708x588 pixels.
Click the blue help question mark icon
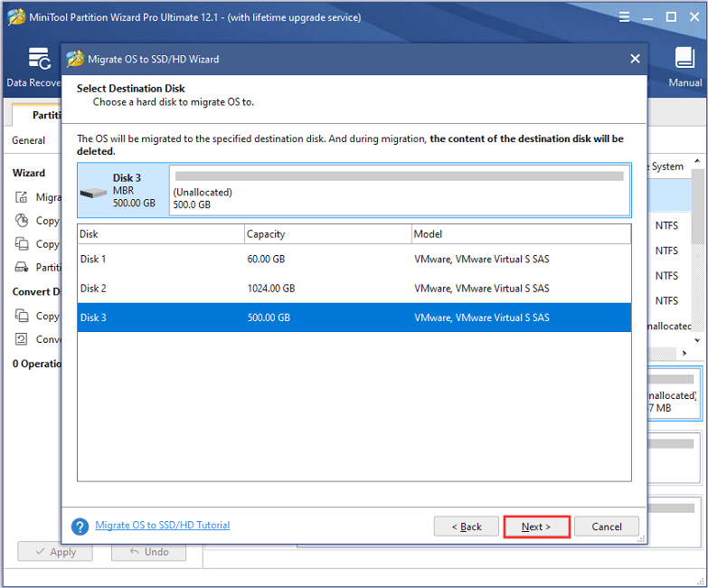tap(80, 526)
